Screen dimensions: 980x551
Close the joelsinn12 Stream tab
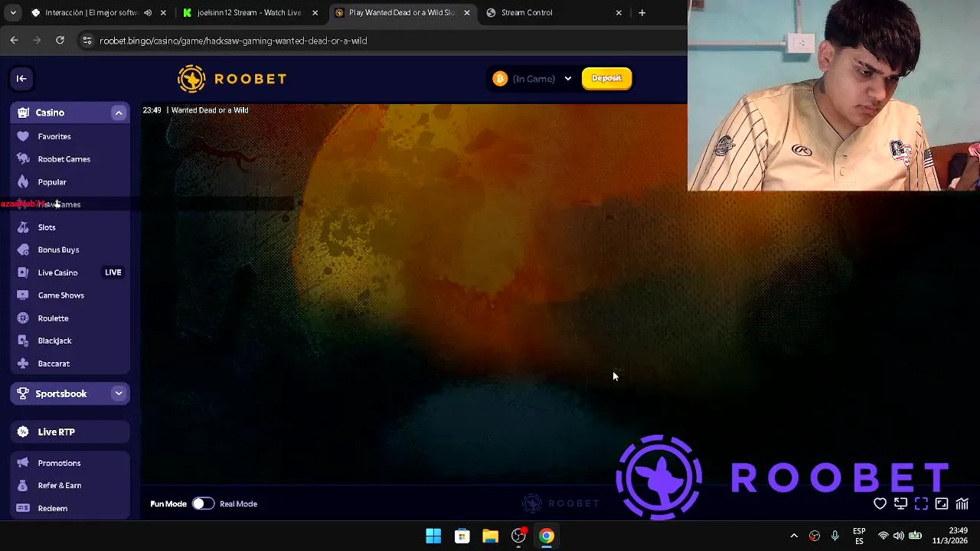[x=315, y=12]
